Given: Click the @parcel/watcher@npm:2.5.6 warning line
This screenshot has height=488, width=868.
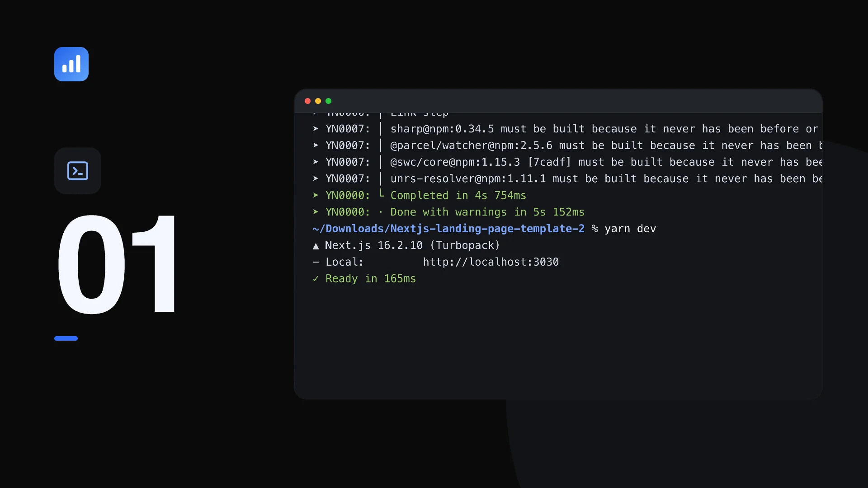Looking at the screenshot, I should click(x=567, y=146).
